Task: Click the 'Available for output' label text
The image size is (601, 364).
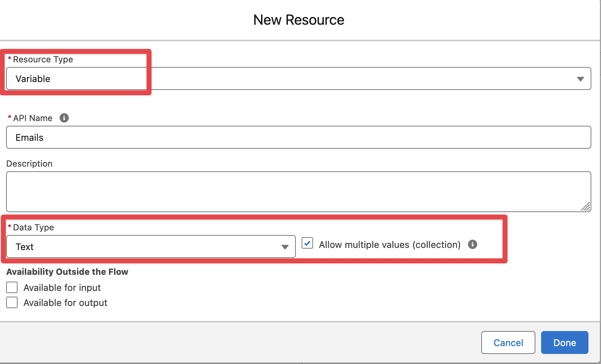Action: point(65,303)
